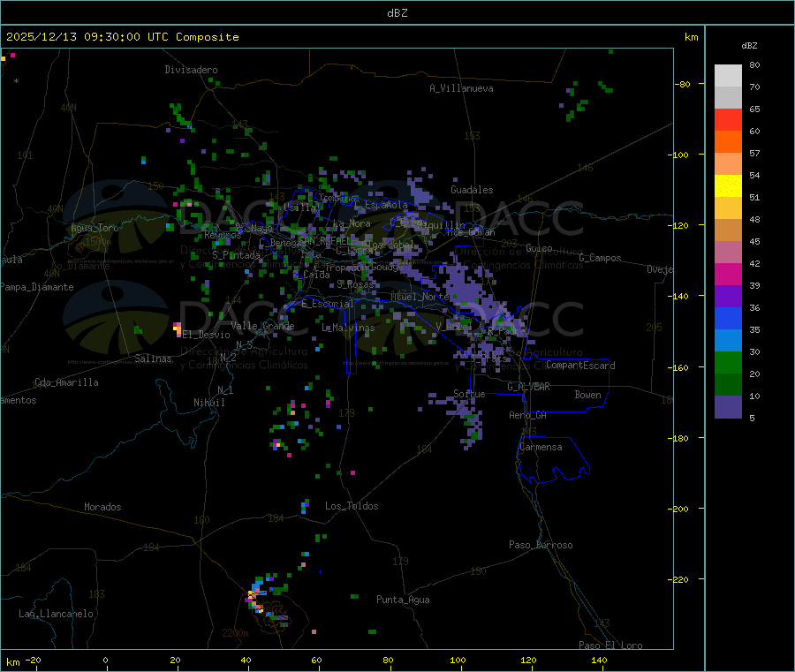Click the 'Morados' map label
The width and height of the screenshot is (795, 672).
tap(102, 507)
